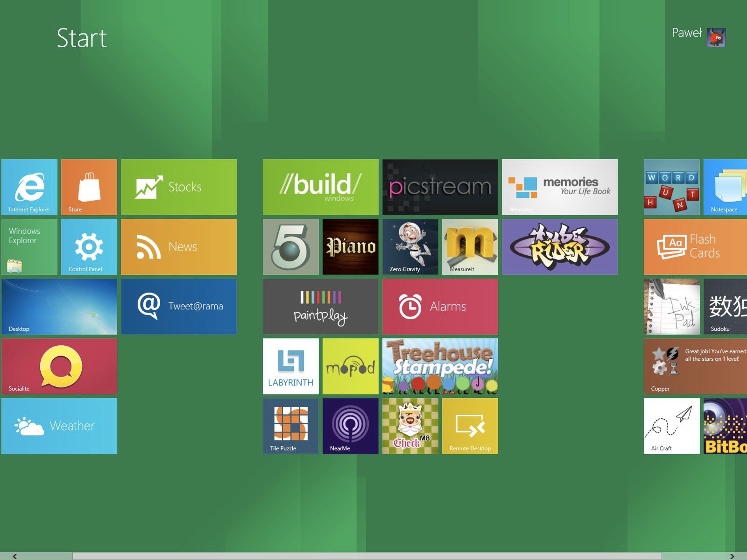Image resolution: width=747 pixels, height=560 pixels.
Task: Click the Paweł user name
Action: [x=687, y=33]
